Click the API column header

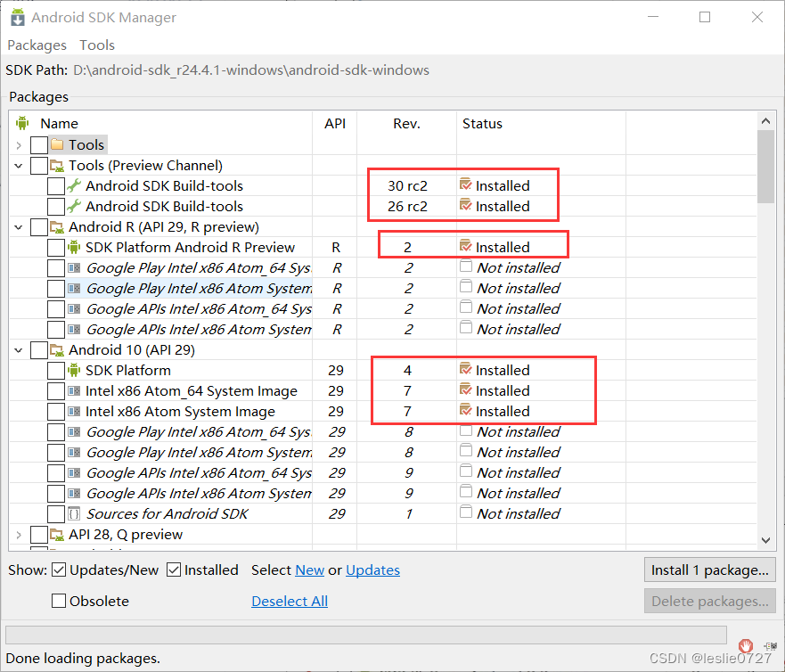click(x=335, y=123)
